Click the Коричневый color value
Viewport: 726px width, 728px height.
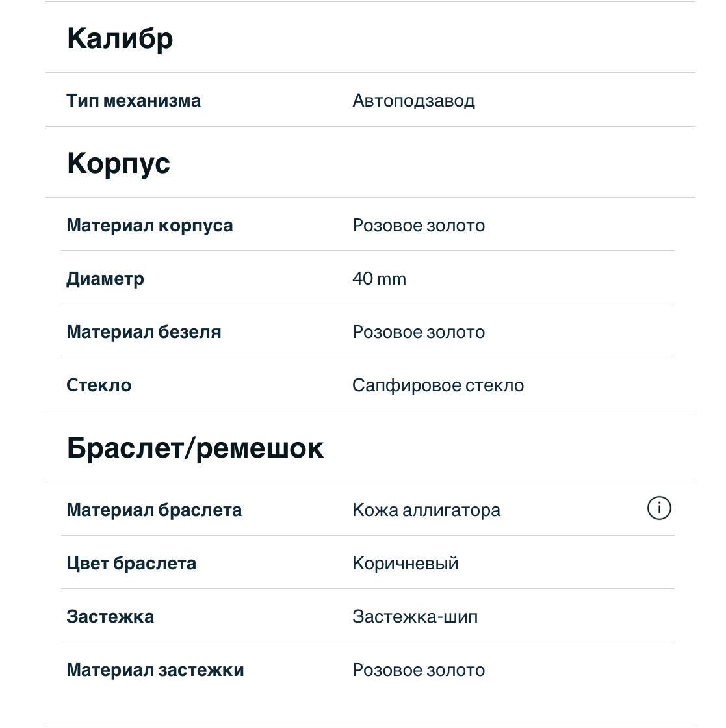point(405,564)
